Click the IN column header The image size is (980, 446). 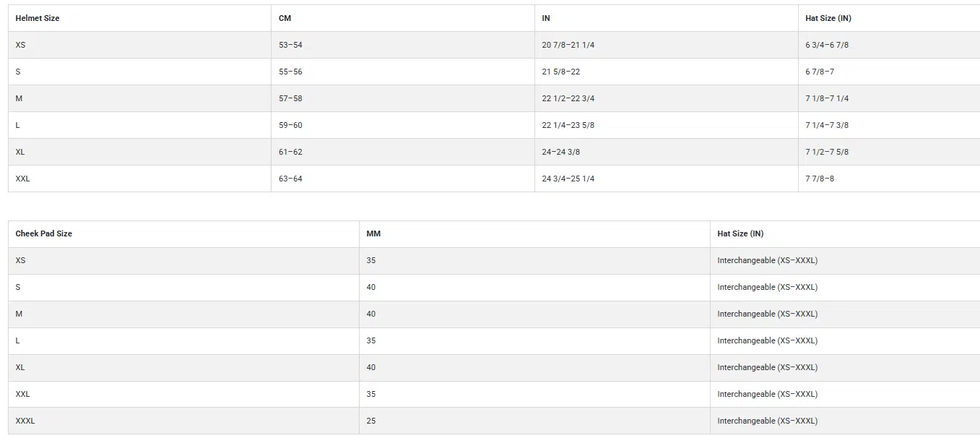[546, 18]
